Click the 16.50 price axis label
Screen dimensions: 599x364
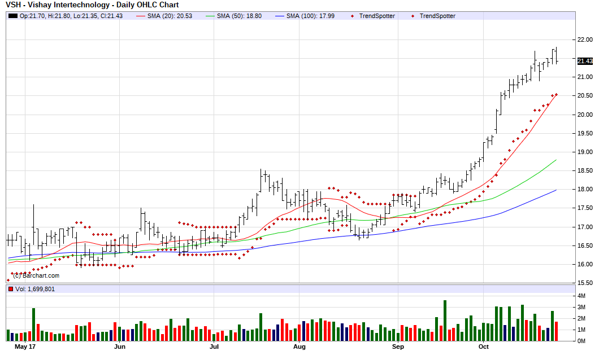[585, 245]
